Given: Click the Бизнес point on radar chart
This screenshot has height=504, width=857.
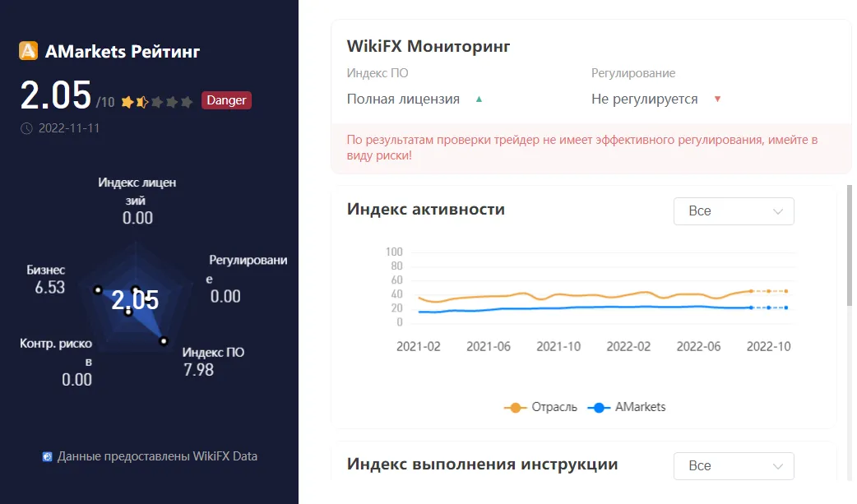Looking at the screenshot, I should [98, 289].
